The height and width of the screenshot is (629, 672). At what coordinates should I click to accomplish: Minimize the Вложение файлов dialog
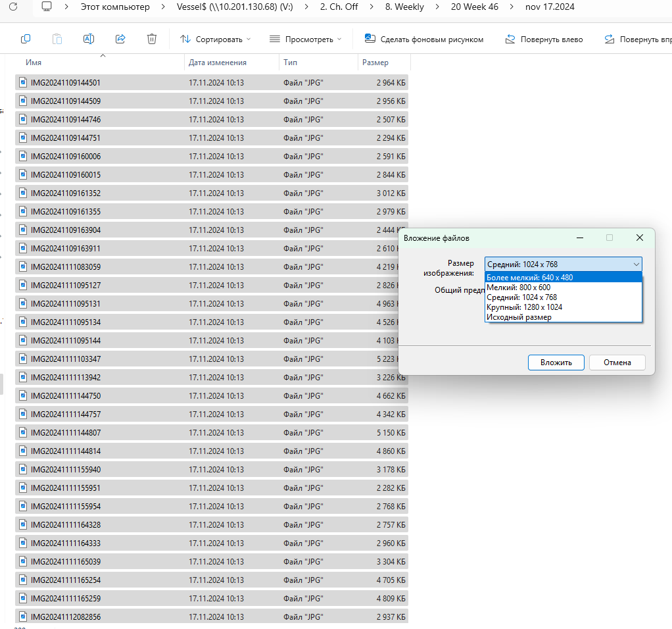click(x=580, y=238)
